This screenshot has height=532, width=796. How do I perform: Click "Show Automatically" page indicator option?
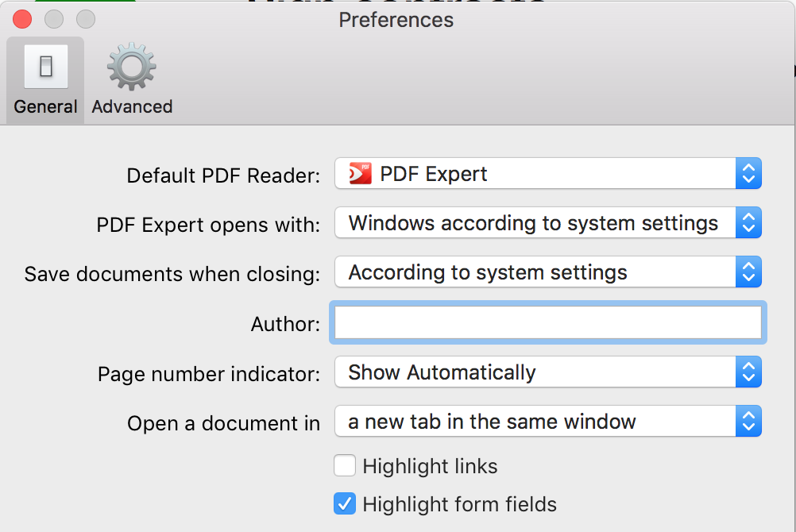pyautogui.click(x=442, y=372)
